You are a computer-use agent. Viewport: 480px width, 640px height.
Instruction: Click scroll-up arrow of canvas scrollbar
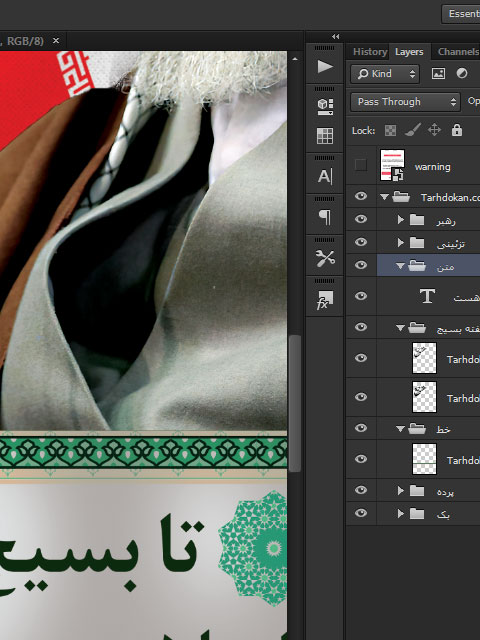pyautogui.click(x=295, y=59)
